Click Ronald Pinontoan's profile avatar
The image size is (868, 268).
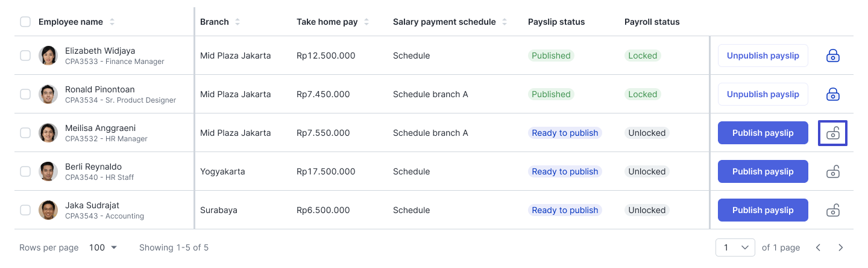click(48, 94)
